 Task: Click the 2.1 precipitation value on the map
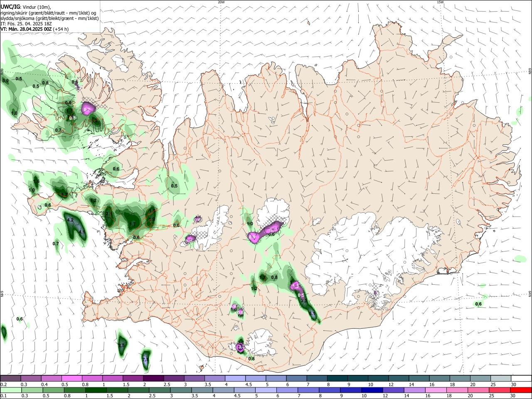[x=109, y=214]
